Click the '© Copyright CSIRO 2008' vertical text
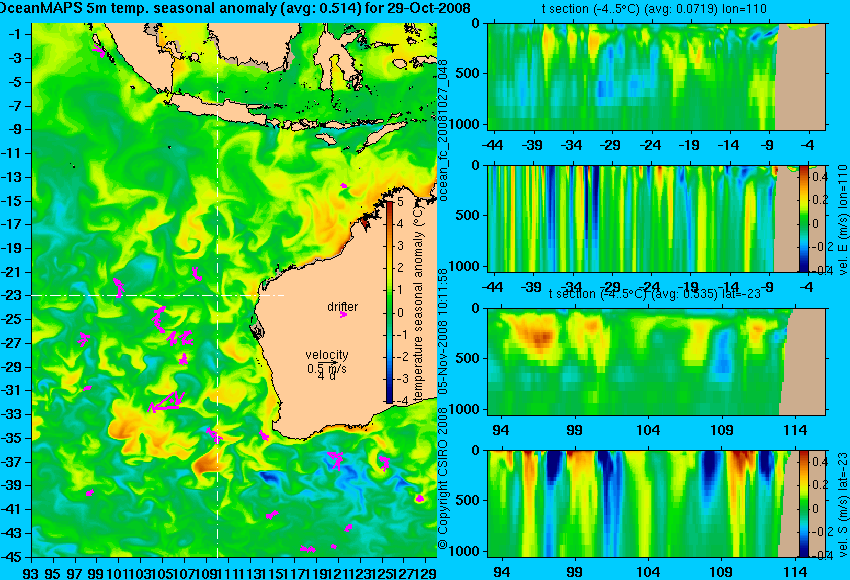This screenshot has width=850, height=580. point(443,476)
